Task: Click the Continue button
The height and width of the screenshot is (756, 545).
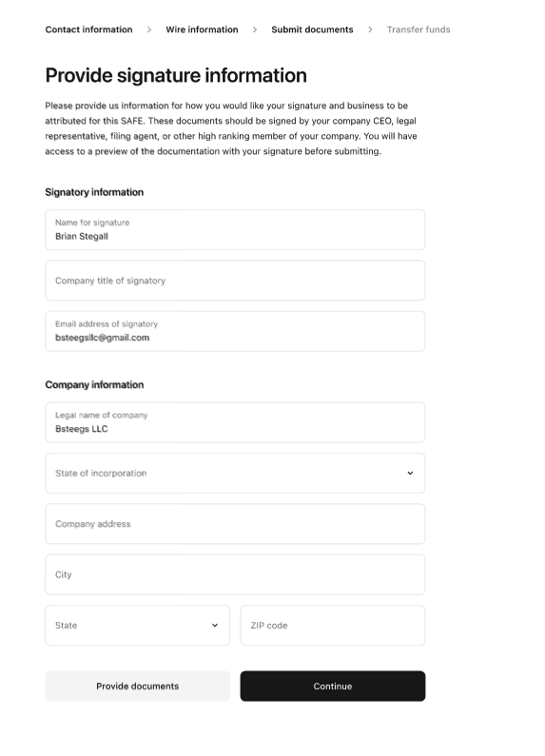Action: click(x=333, y=686)
